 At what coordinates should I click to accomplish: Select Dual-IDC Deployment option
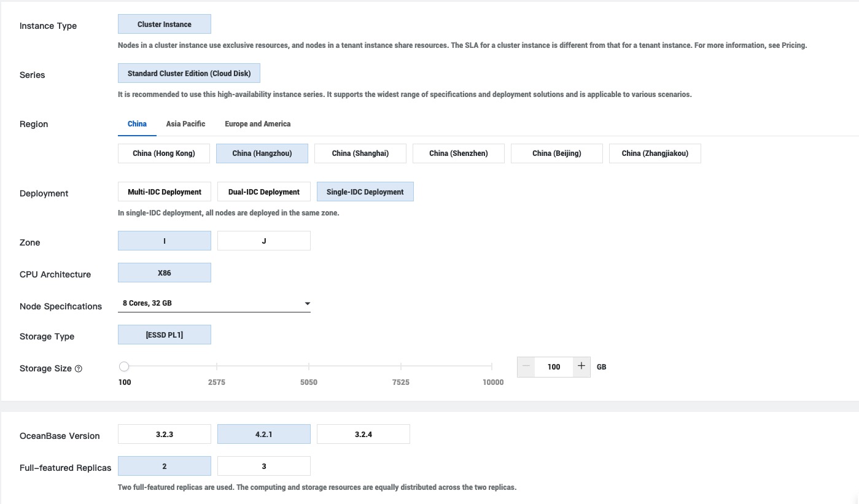point(263,192)
